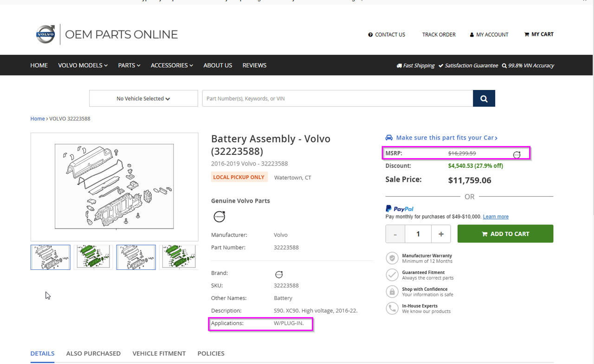Select the first diagram thumbnail

51,257
